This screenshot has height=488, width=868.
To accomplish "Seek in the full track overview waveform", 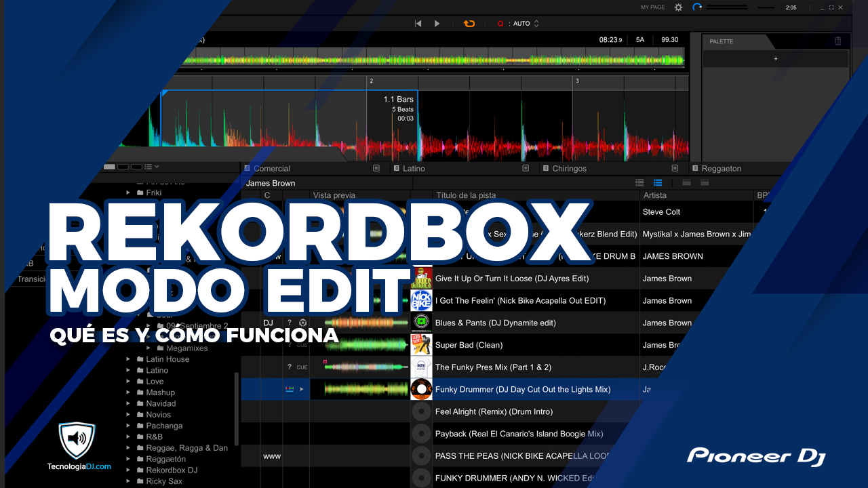I will [x=434, y=60].
